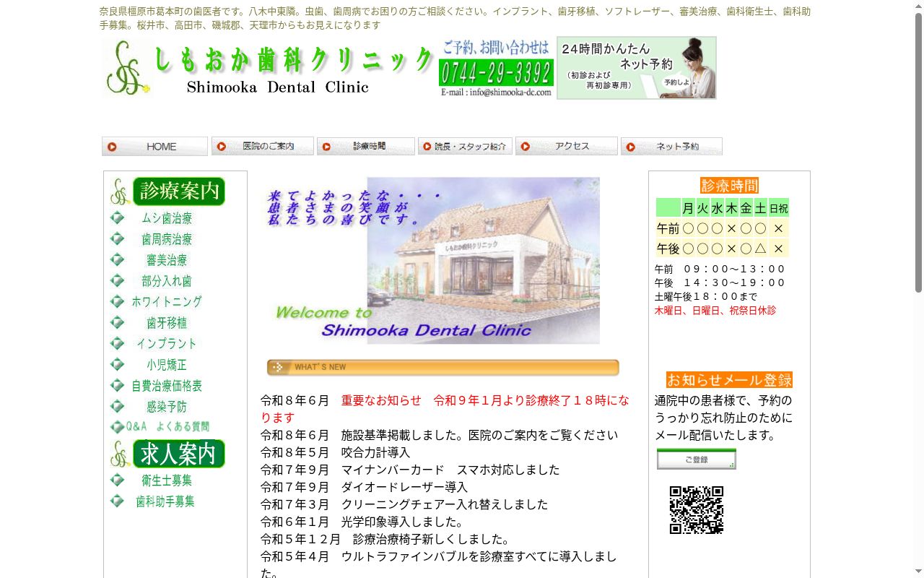Open the 小児矯正 link
Screen dimensions: 924x578
[167, 365]
